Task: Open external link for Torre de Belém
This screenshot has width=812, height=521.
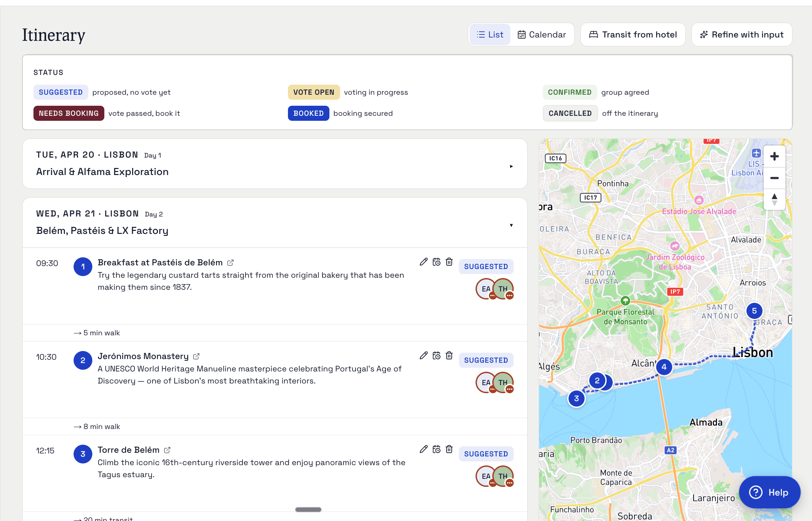Action: [x=167, y=450]
